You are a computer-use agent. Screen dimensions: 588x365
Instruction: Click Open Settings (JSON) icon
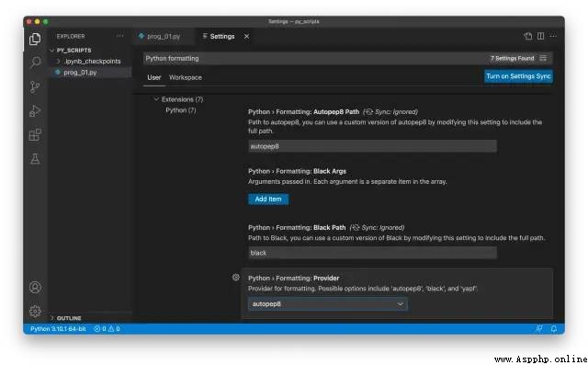[x=528, y=36]
